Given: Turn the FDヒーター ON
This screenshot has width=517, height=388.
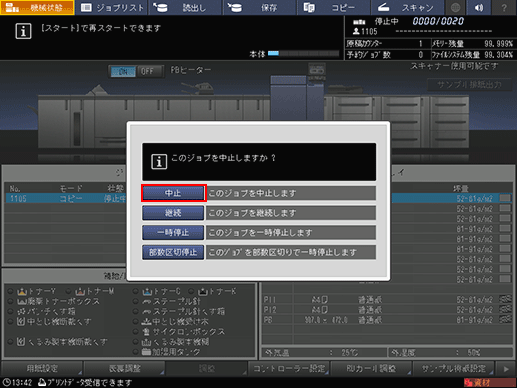Looking at the screenshot, I should (x=123, y=71).
